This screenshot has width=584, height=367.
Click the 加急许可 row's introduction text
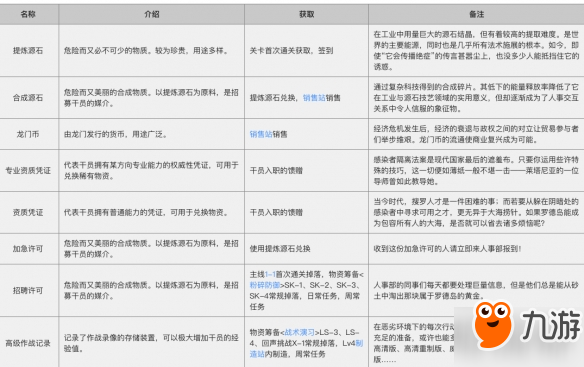pos(151,249)
